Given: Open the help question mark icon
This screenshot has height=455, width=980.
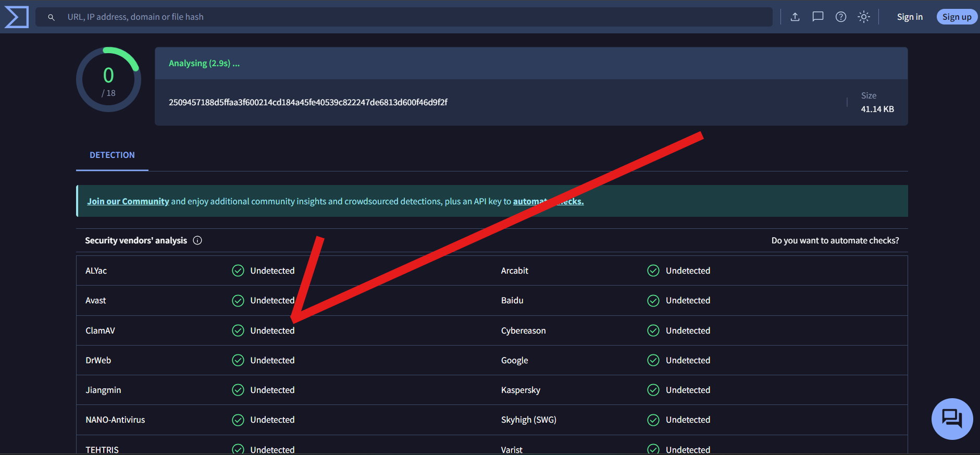Looking at the screenshot, I should 841,17.
